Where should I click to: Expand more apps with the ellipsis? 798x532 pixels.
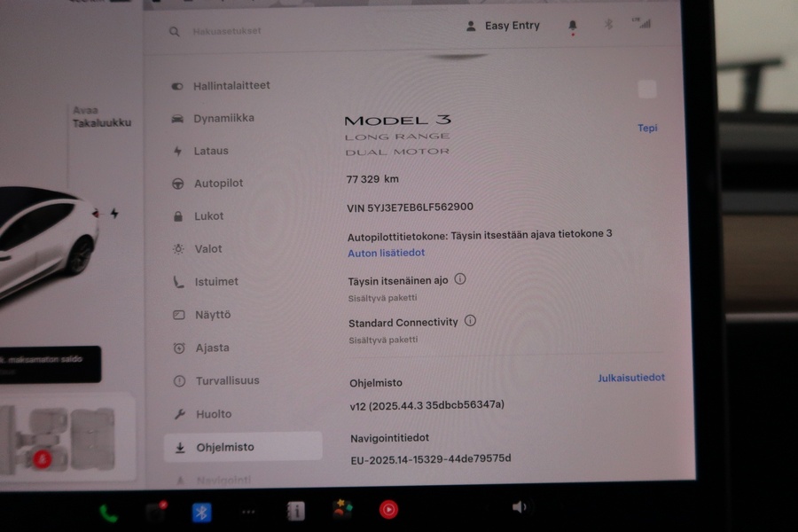pyautogui.click(x=248, y=510)
